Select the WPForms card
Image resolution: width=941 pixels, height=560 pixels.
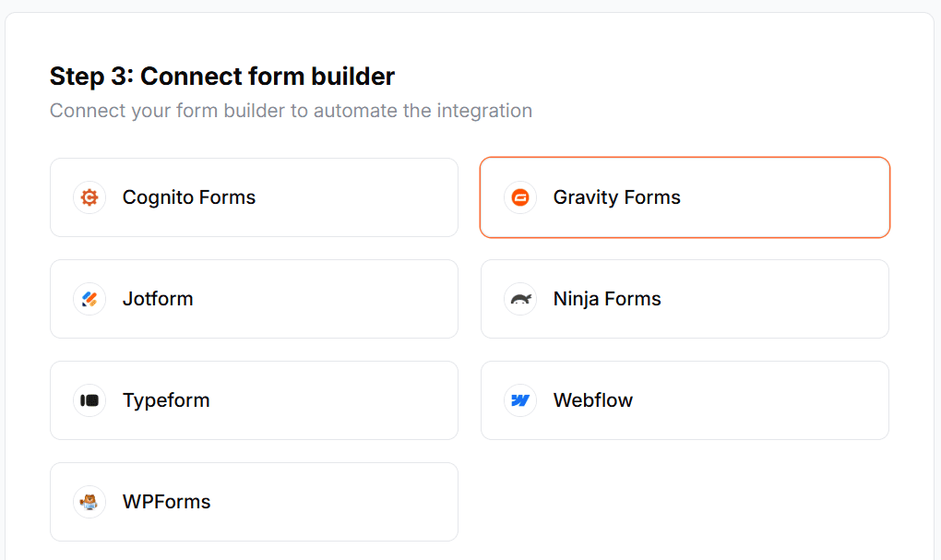click(254, 501)
